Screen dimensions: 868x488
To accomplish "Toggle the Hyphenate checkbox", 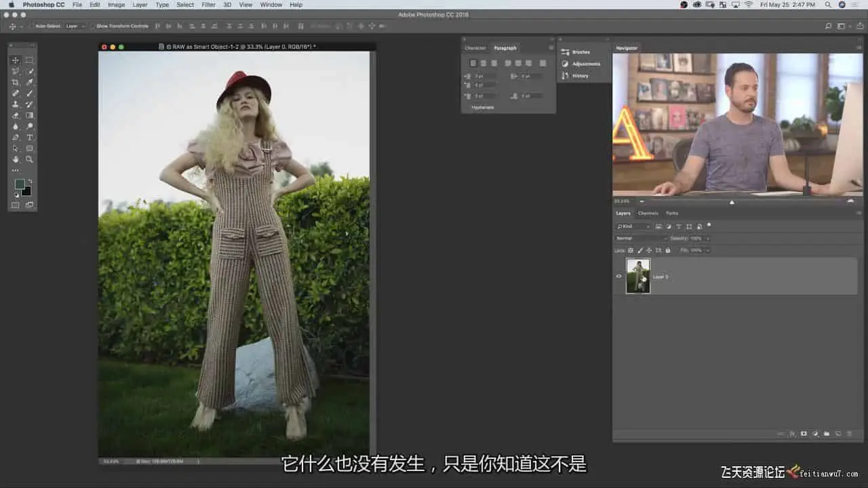I will [x=467, y=107].
